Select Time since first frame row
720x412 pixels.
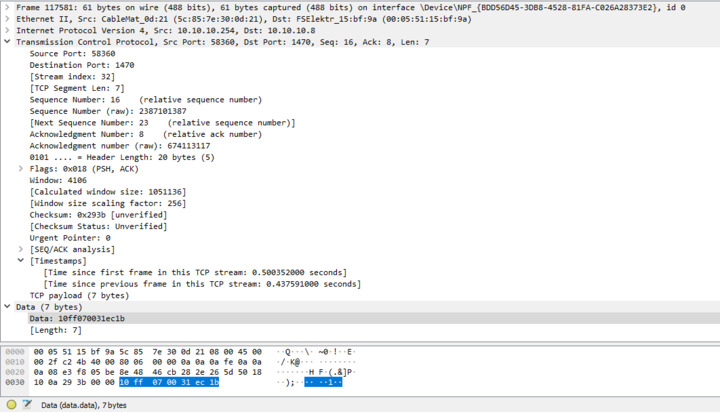(195, 272)
